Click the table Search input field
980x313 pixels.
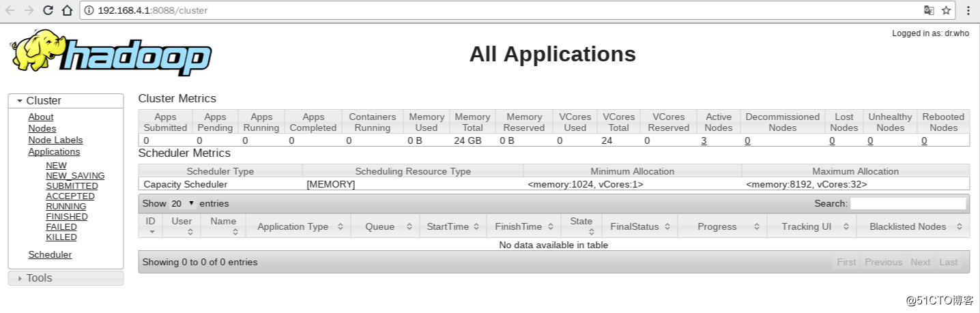[x=908, y=203]
